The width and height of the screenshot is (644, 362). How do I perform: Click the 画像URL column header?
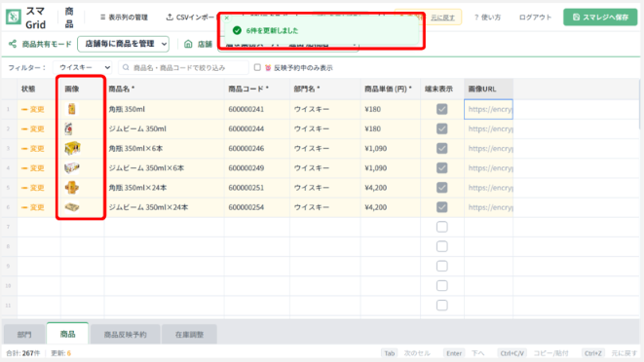click(x=489, y=89)
